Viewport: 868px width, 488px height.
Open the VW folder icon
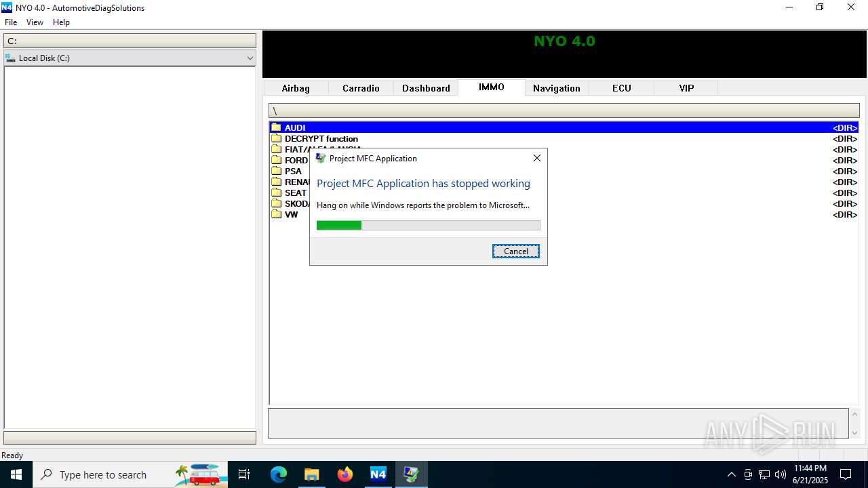[276, 214]
